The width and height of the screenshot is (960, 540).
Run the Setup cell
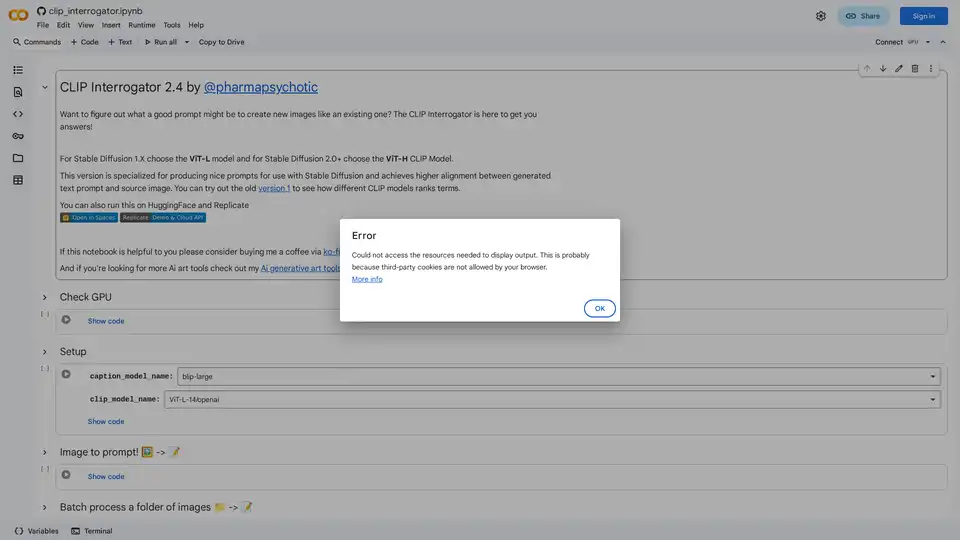(x=66, y=375)
